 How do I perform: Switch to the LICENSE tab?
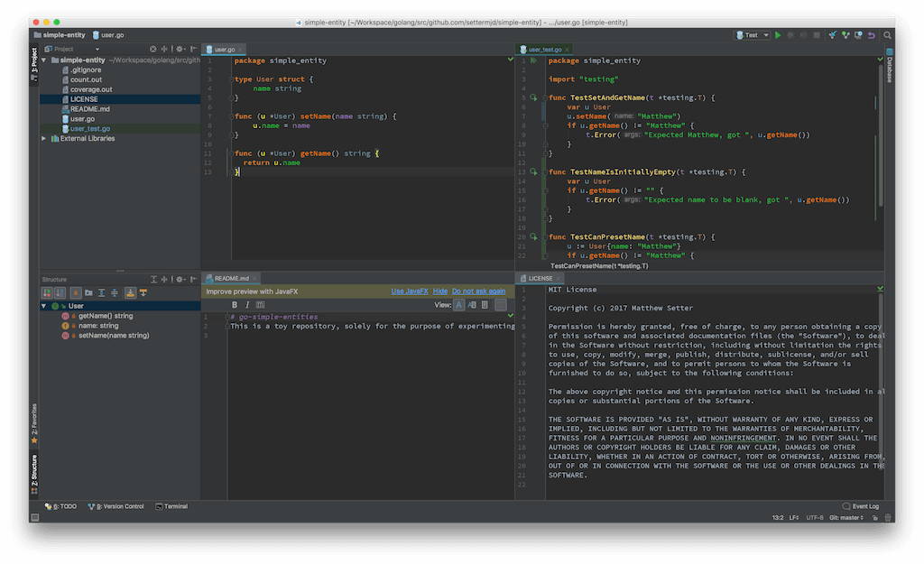pyautogui.click(x=540, y=278)
